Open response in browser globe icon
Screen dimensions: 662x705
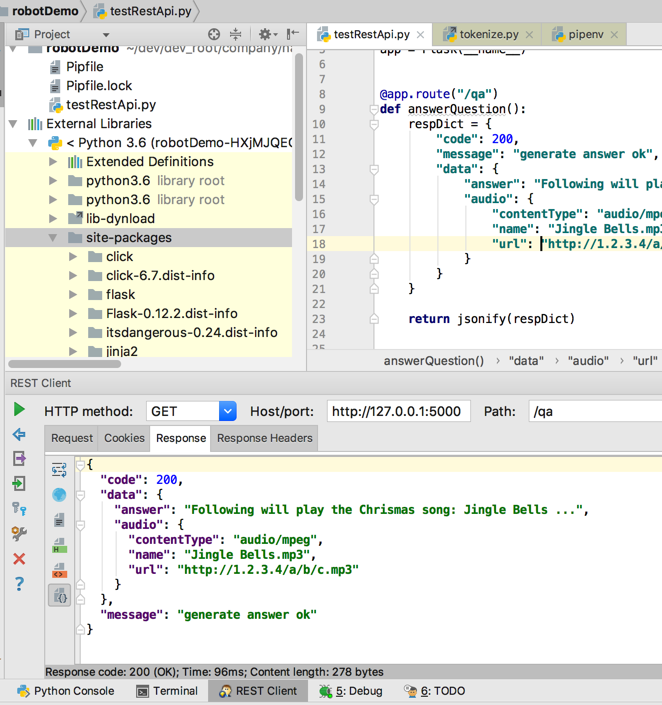click(x=59, y=495)
